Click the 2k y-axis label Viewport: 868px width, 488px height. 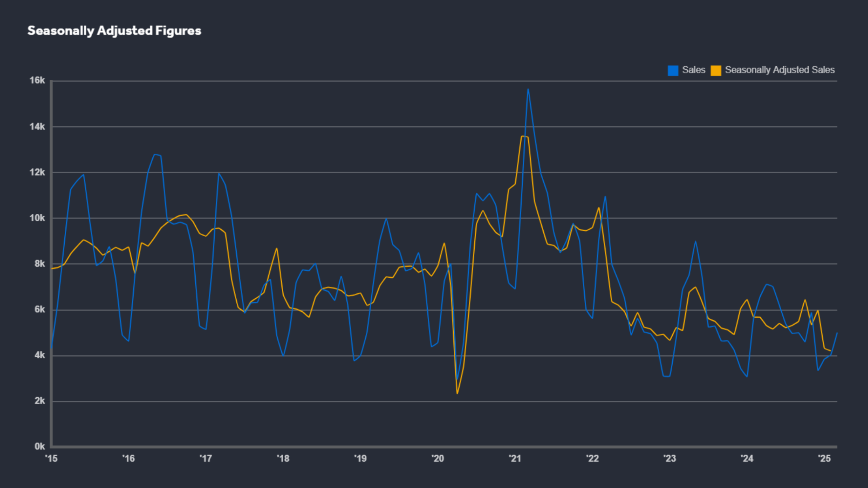coord(39,401)
